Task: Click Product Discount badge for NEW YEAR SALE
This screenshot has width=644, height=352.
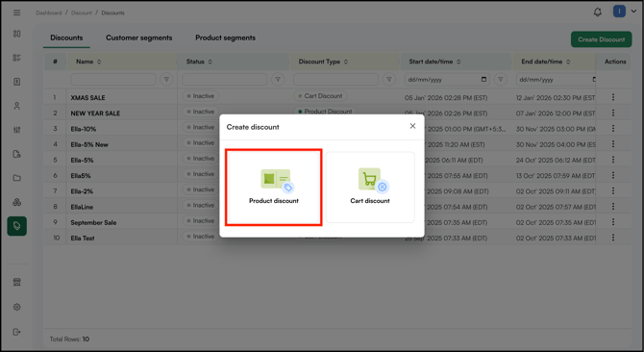Action: [x=325, y=112]
